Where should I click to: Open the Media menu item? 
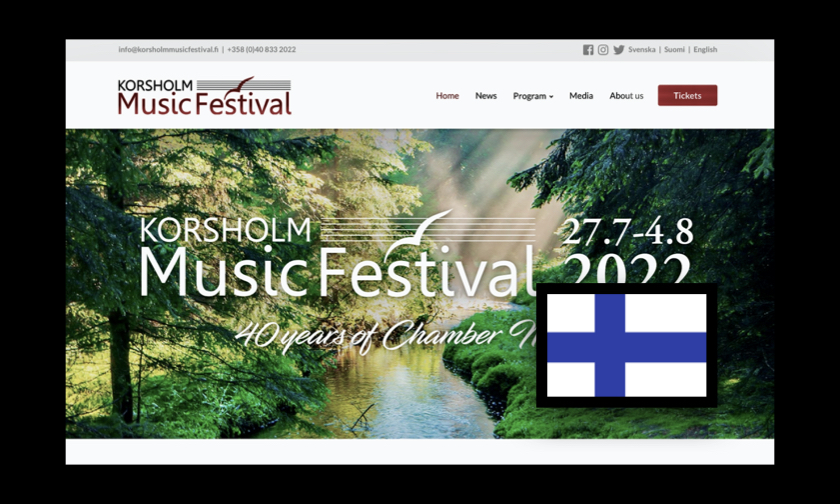[x=581, y=96]
